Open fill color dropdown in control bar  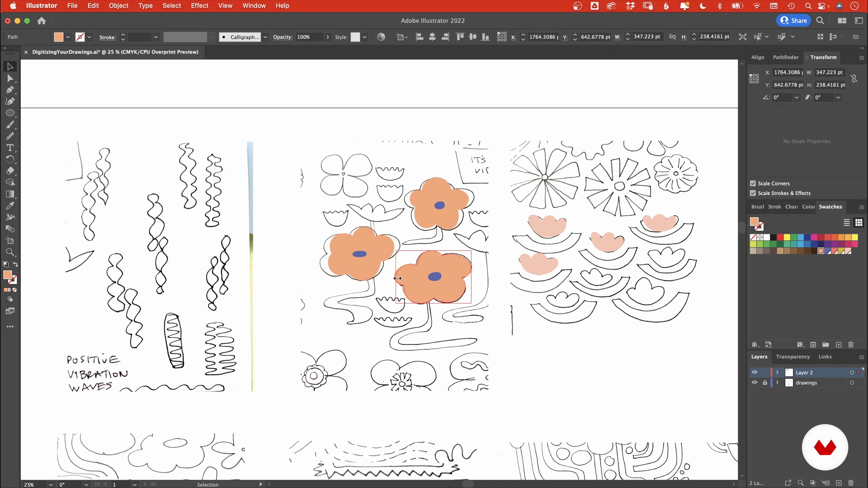coord(68,37)
